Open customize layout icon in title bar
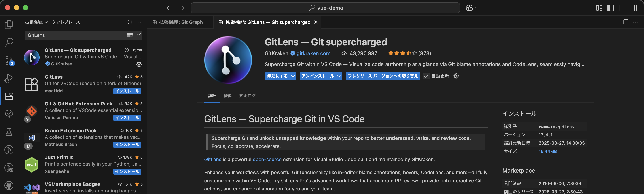Image resolution: width=644 pixels, height=194 pixels. [x=599, y=8]
